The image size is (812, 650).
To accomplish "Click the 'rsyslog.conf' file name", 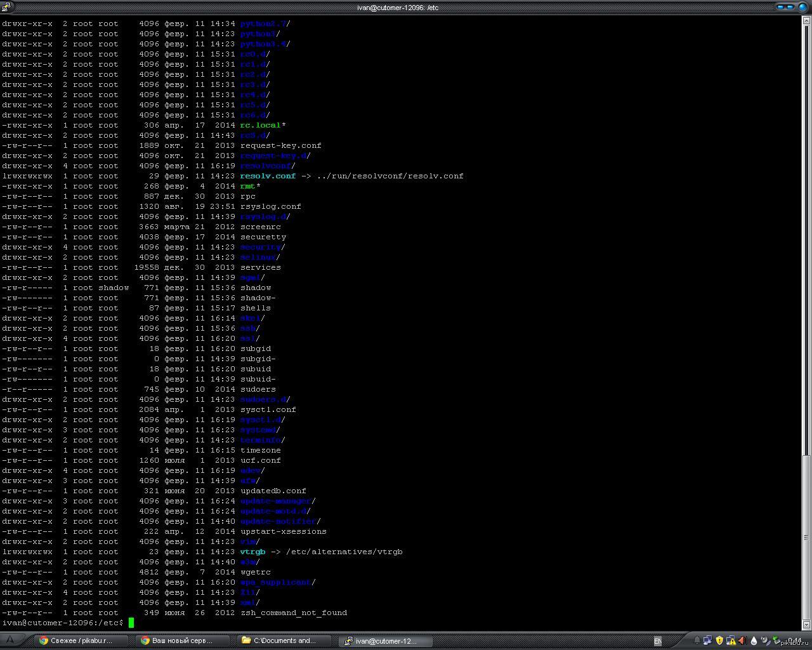I will tap(270, 206).
